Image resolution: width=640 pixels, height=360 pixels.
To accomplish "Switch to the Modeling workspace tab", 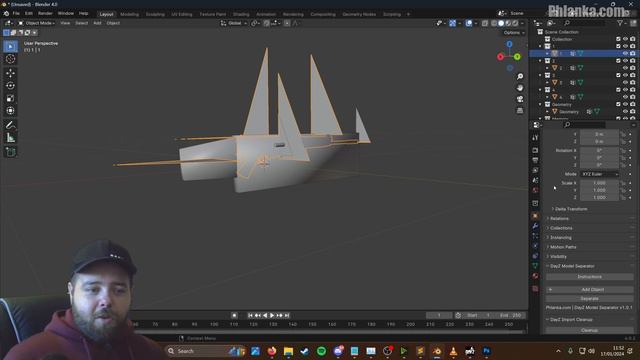I will 129,14.
